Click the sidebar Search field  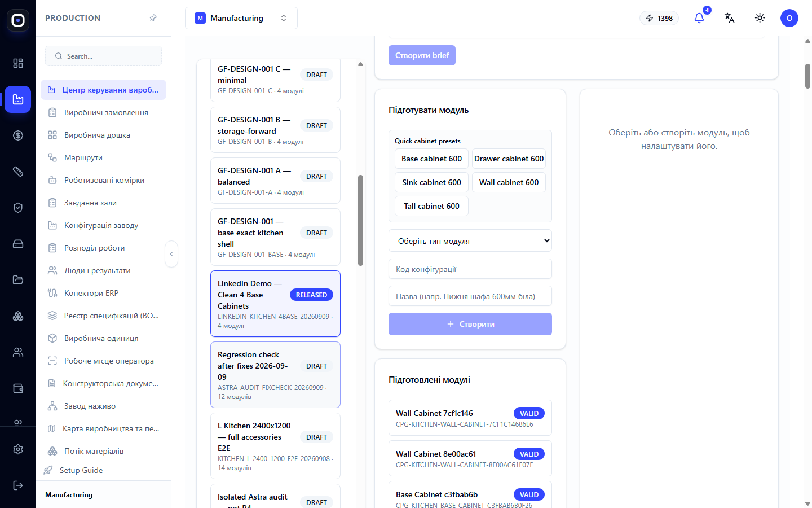[104, 56]
